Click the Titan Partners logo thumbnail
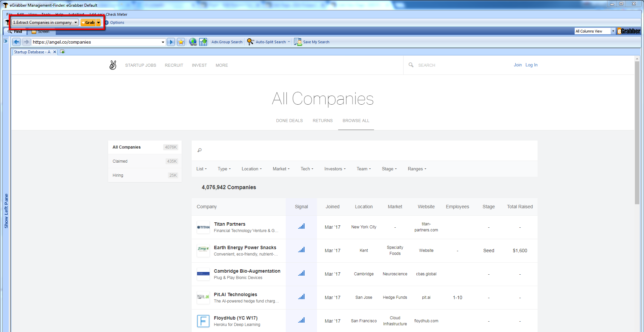The image size is (644, 332). [203, 227]
